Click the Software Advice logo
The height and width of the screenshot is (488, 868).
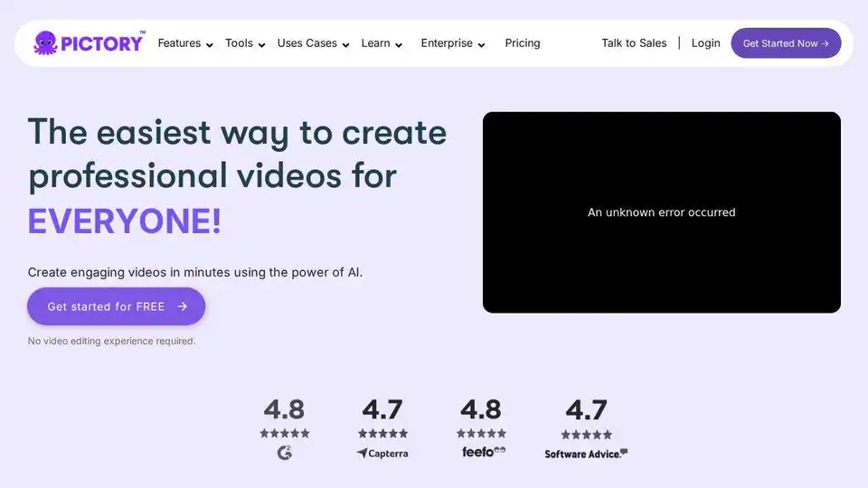[x=586, y=454]
